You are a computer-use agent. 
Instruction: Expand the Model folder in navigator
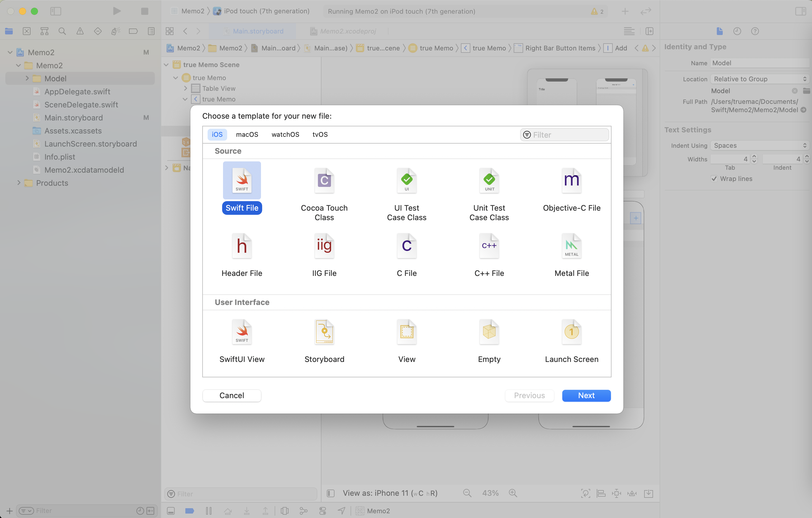(x=27, y=79)
